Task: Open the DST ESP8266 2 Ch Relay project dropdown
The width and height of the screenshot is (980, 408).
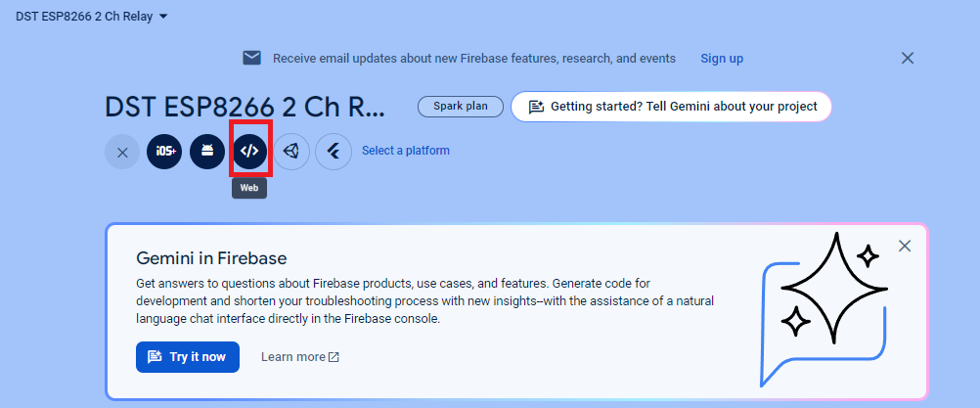Action: coord(92,17)
